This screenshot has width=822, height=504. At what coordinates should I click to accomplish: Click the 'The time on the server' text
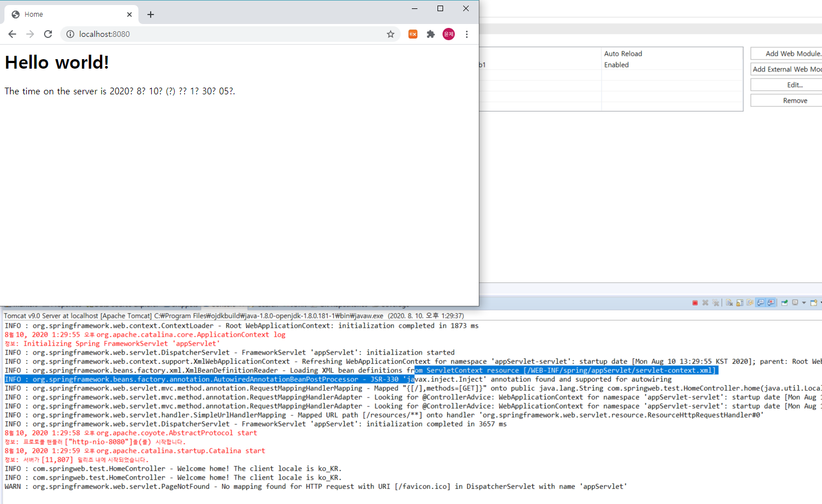pyautogui.click(x=120, y=91)
